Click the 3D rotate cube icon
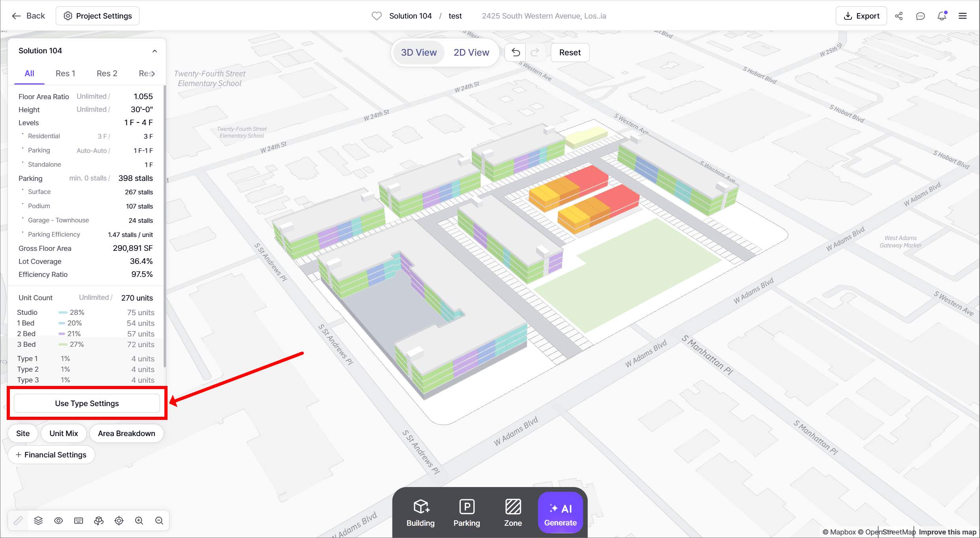Screen dimensions: 980x538 coord(99,521)
